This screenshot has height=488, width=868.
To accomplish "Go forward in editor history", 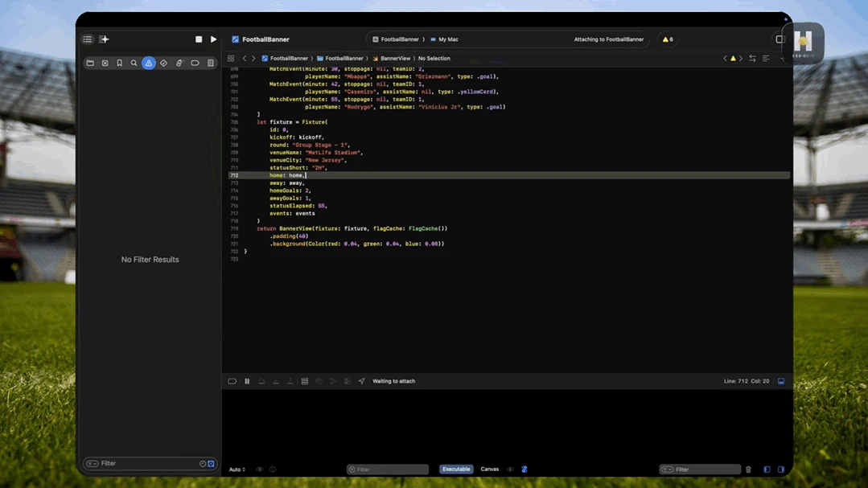I will point(253,58).
